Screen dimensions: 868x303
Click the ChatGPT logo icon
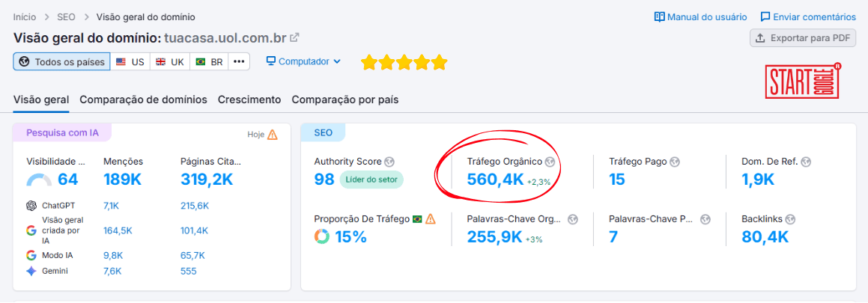point(31,206)
